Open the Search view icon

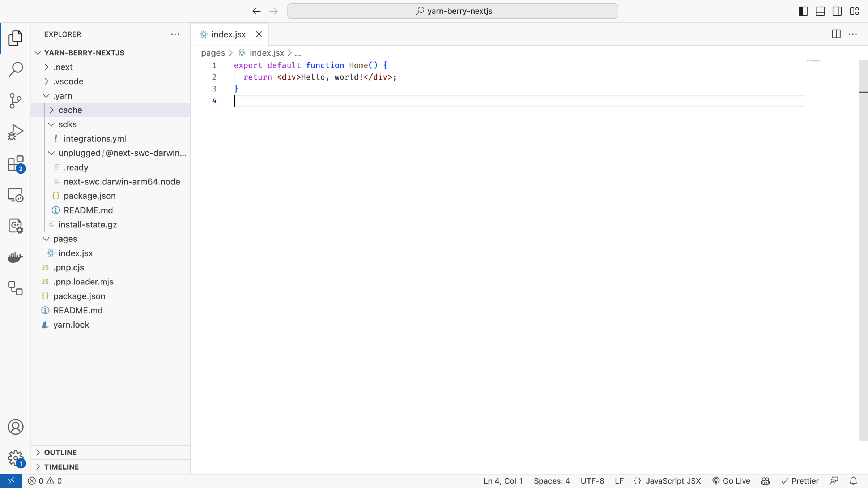click(15, 69)
